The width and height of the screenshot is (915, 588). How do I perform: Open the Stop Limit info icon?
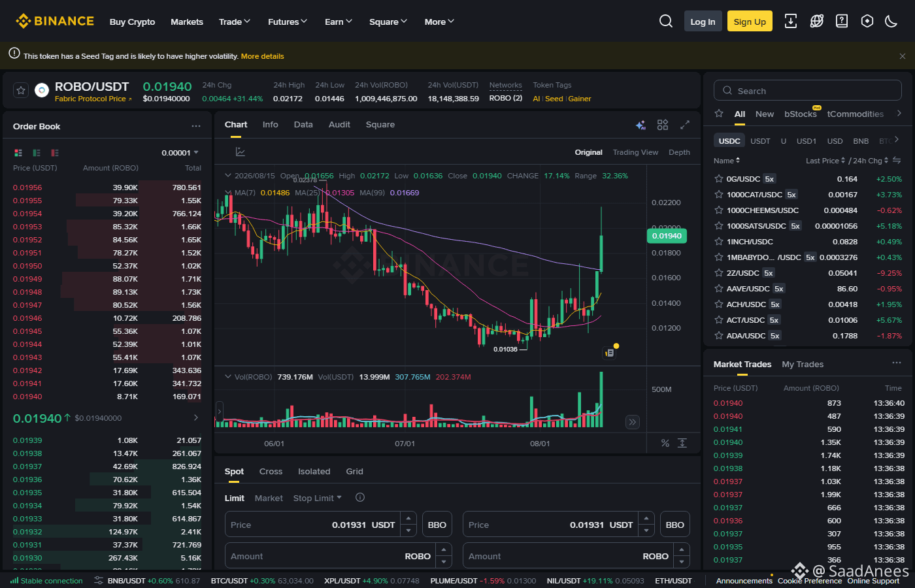(x=360, y=498)
